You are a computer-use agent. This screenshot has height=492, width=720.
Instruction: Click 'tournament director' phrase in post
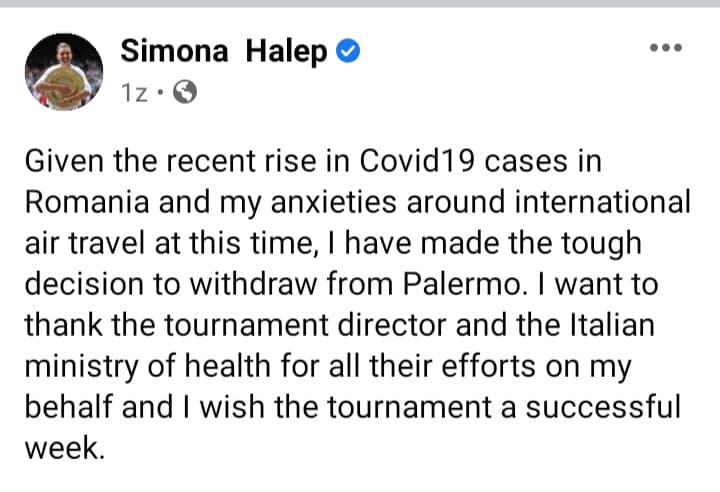(305, 325)
